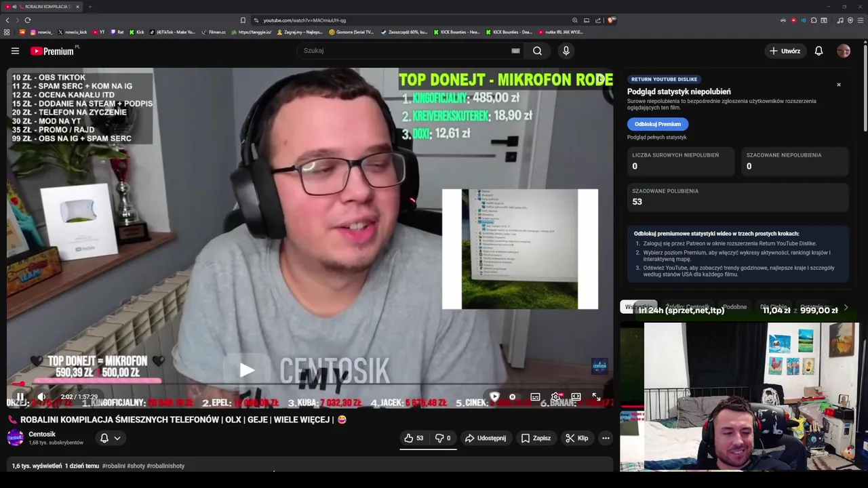Save the video with Zapisz
Screen dimensions: 868x488
coord(536,439)
